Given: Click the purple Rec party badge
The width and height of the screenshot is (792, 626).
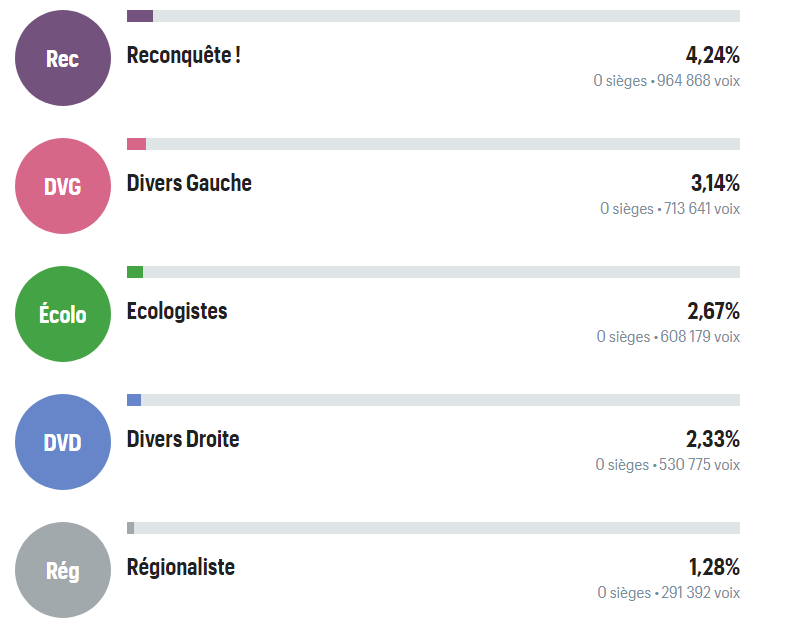Looking at the screenshot, I should (x=62, y=59).
